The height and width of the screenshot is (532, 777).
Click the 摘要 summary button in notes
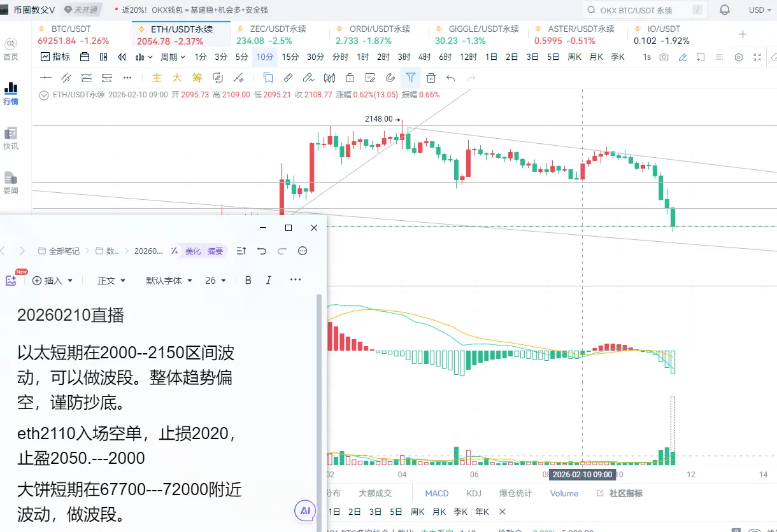[x=215, y=251]
